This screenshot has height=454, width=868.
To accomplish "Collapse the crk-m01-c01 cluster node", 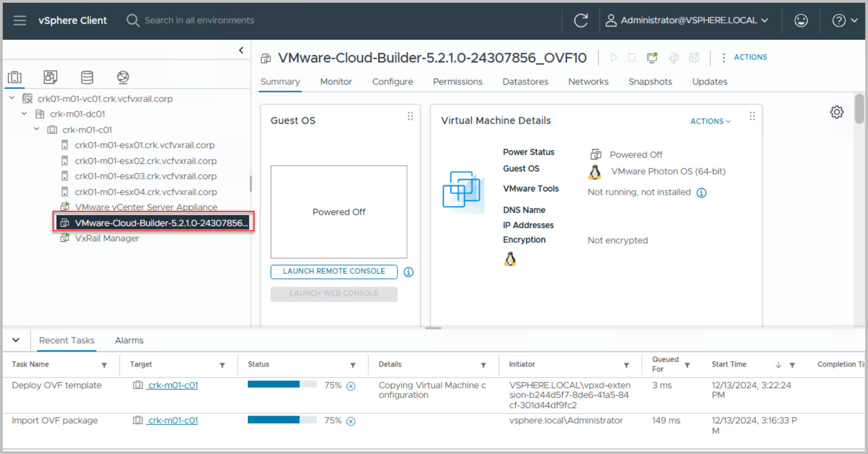I will pyautogui.click(x=37, y=129).
